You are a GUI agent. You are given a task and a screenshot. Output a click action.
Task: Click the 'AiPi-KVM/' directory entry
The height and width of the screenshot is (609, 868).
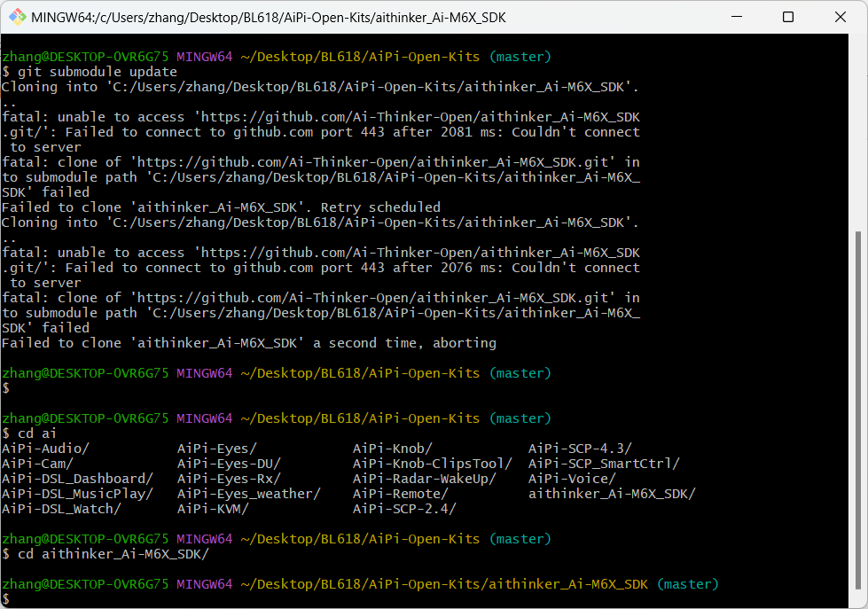[213, 509]
